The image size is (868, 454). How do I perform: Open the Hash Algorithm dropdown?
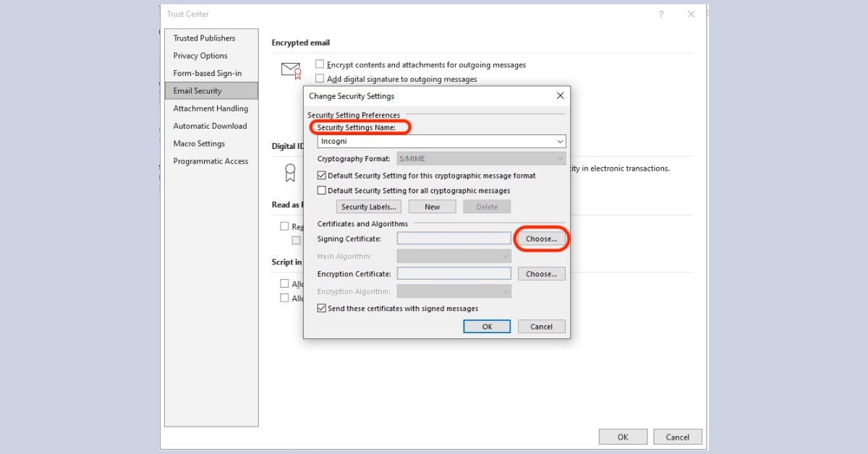click(504, 256)
